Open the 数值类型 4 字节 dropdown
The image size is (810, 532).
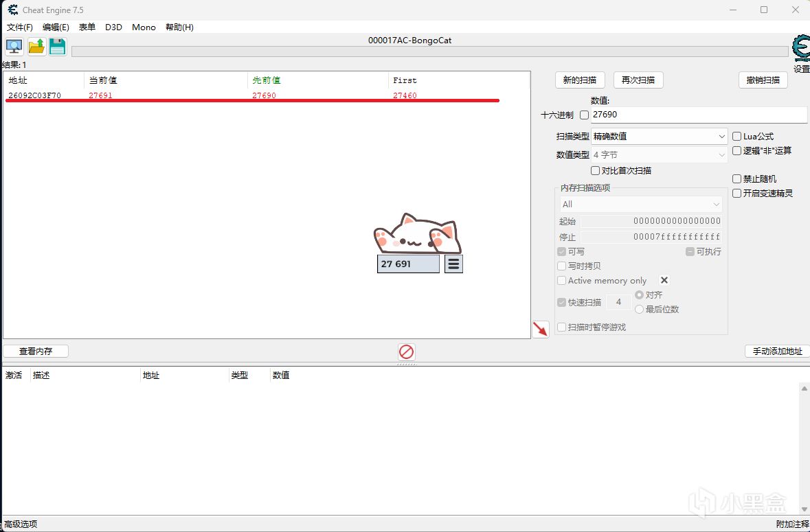(660, 155)
